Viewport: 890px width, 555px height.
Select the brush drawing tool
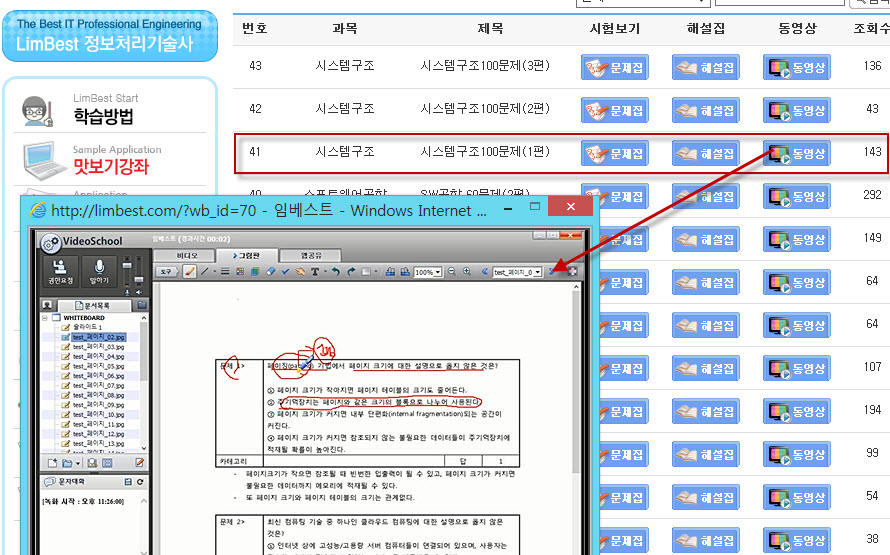click(x=190, y=272)
